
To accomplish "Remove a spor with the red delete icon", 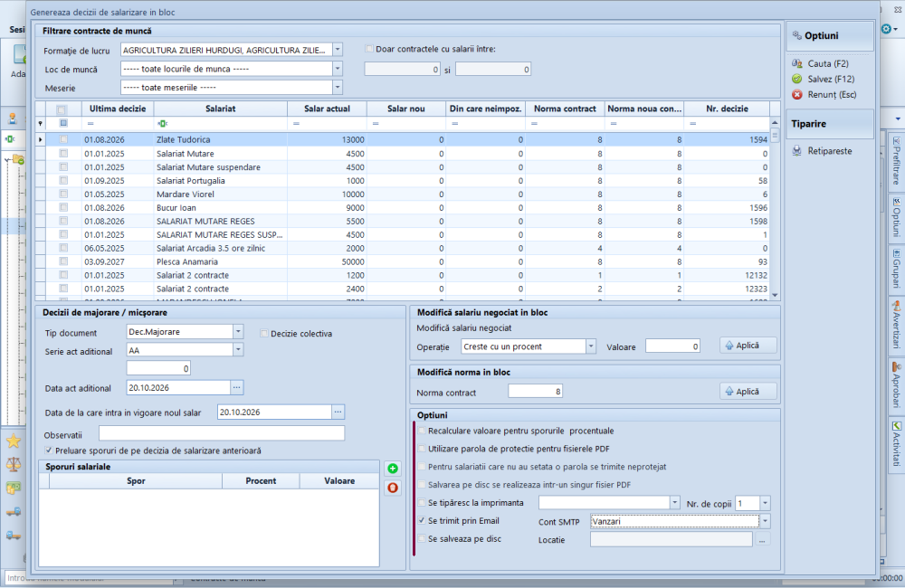I will [393, 488].
